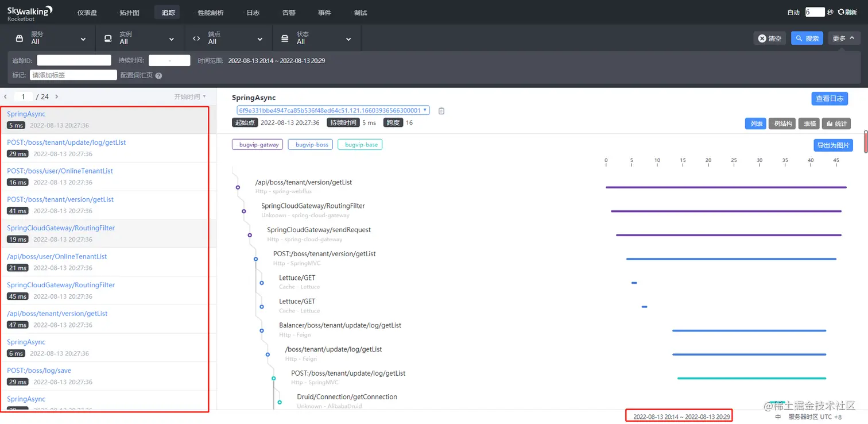Open the 端点 endpoint dropdown
The height and width of the screenshot is (424, 868).
click(x=228, y=38)
